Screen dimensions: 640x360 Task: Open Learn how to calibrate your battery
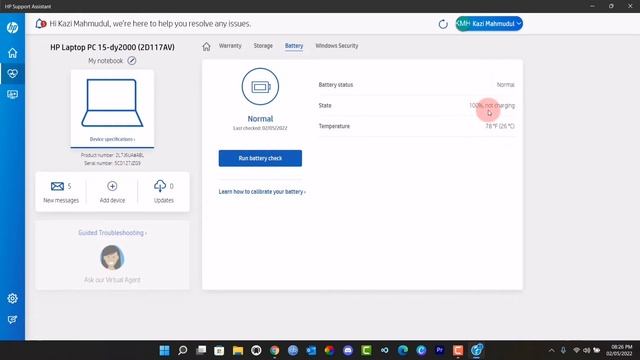pyautogui.click(x=262, y=191)
